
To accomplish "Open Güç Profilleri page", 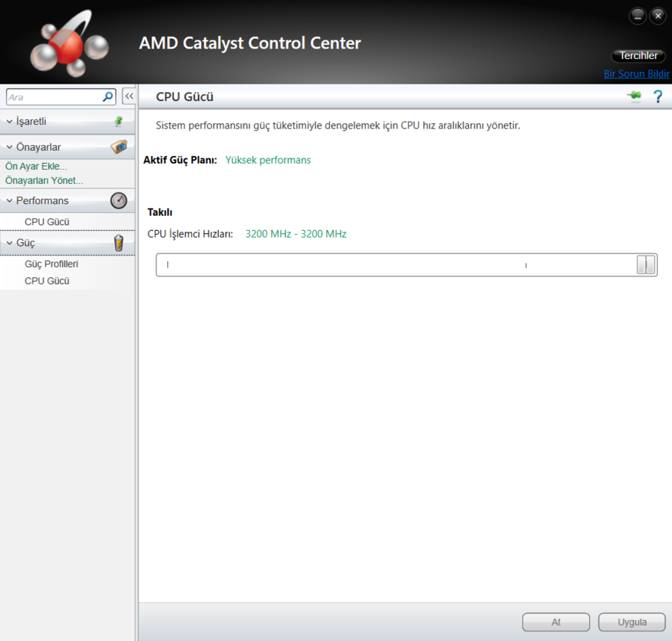I will 52,264.
